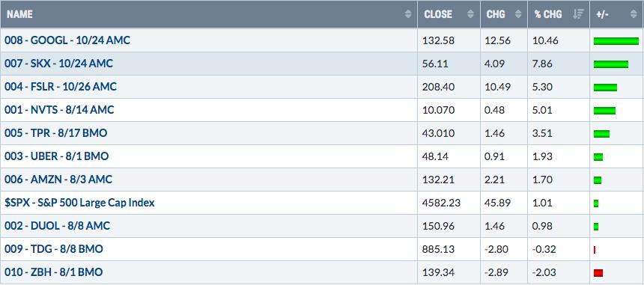Sort by CHG column sort icon

click(x=518, y=14)
